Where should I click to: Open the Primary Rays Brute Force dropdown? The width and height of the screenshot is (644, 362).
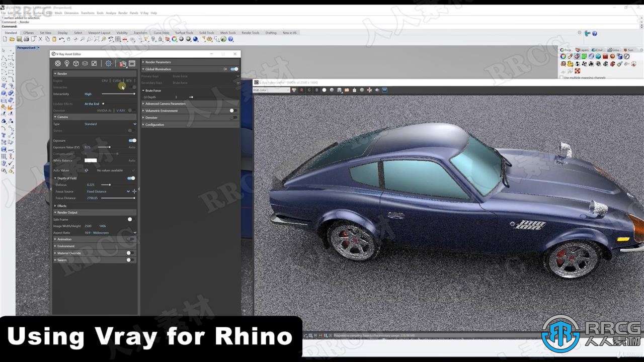click(x=206, y=76)
